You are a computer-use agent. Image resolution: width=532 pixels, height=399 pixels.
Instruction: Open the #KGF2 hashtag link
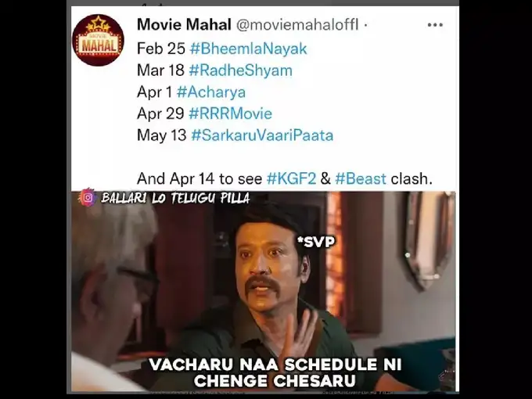(x=292, y=178)
